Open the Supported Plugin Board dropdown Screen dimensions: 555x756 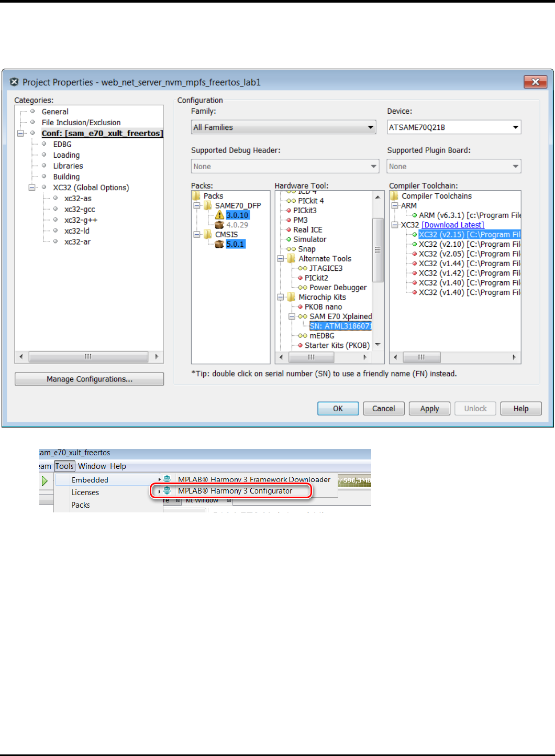click(x=454, y=167)
